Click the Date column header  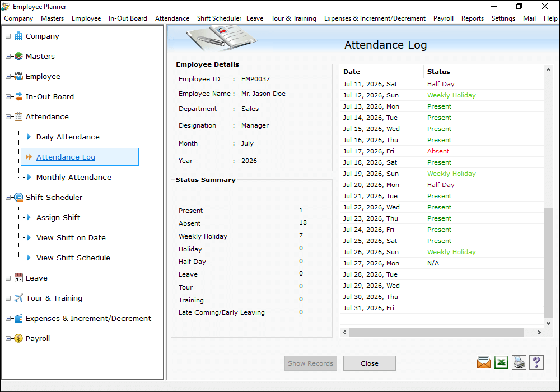pyautogui.click(x=381, y=72)
